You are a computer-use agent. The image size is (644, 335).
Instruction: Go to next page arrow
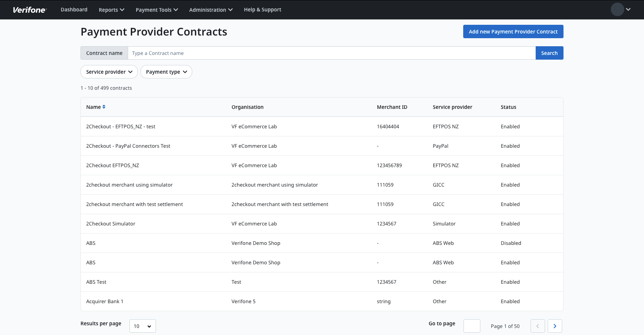click(x=555, y=326)
